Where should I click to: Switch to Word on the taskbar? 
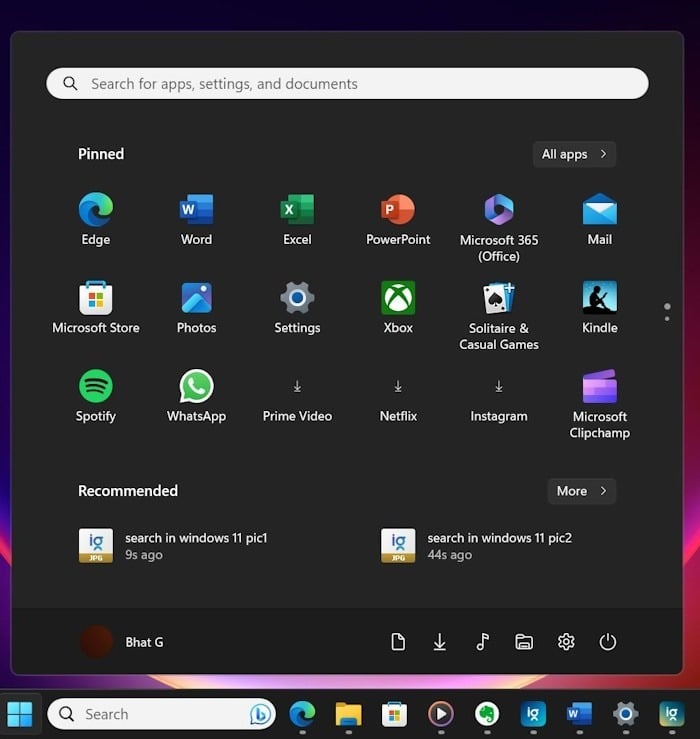579,714
